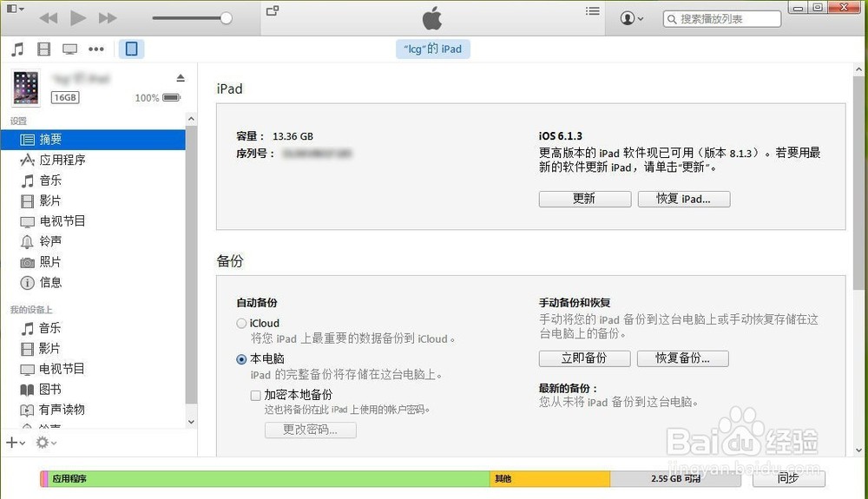Select 电视节目 under settings

pyautogui.click(x=93, y=221)
